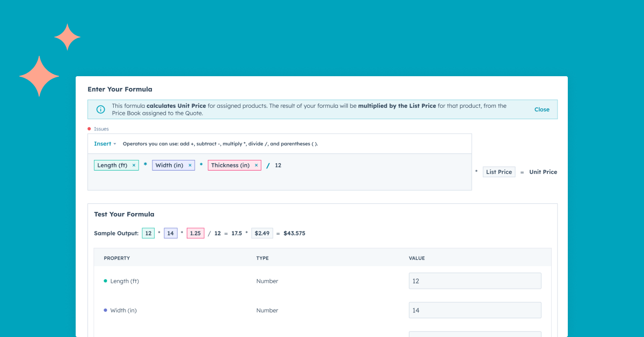
Task: Remove the Length (ft) token with its x icon
Action: [x=134, y=165]
